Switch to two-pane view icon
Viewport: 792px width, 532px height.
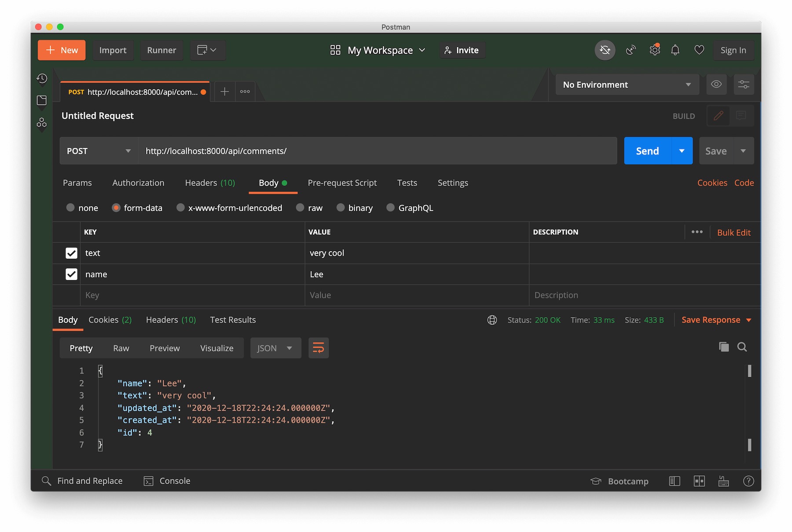click(699, 481)
